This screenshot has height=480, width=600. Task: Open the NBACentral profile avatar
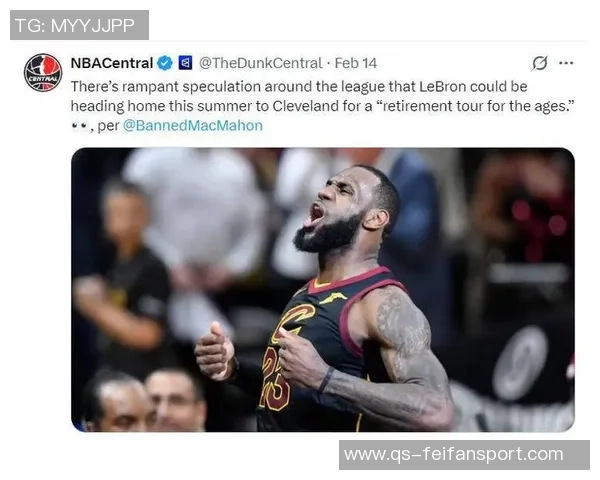coord(43,72)
